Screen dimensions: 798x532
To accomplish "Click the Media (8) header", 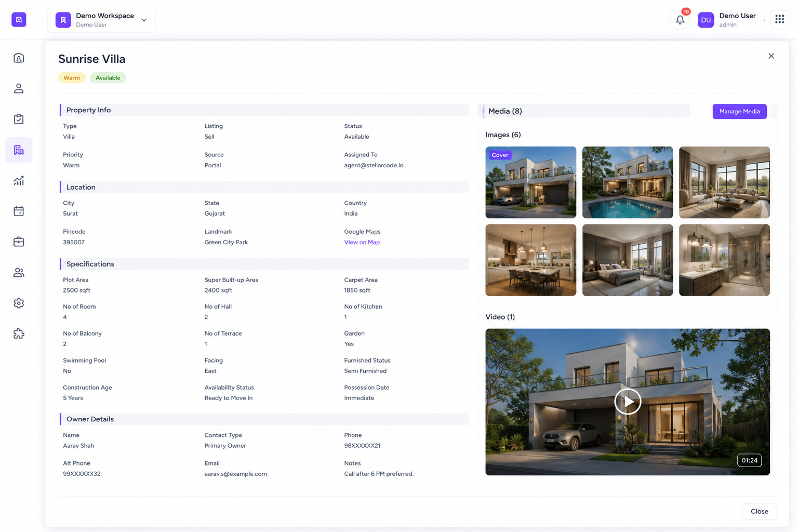I will 505,111.
